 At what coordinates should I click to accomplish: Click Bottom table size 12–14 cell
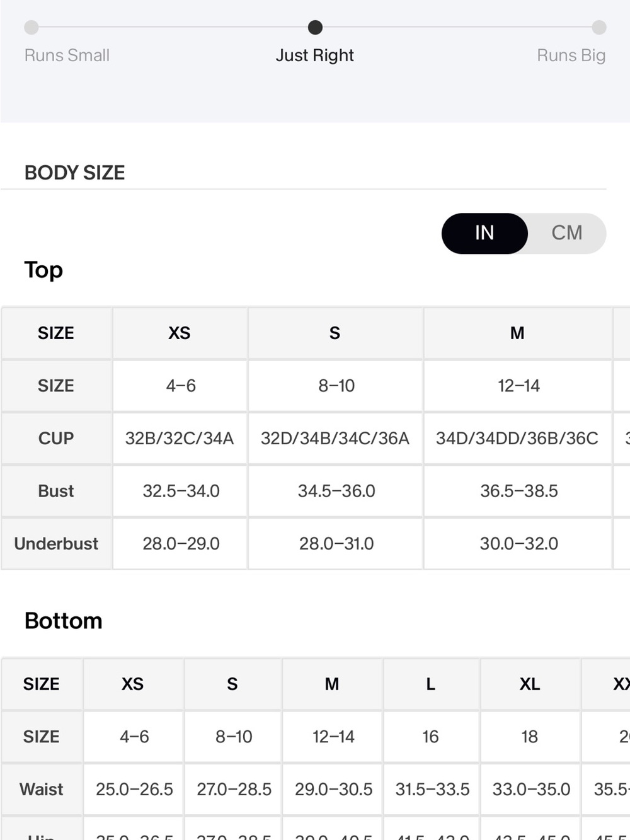pos(333,737)
